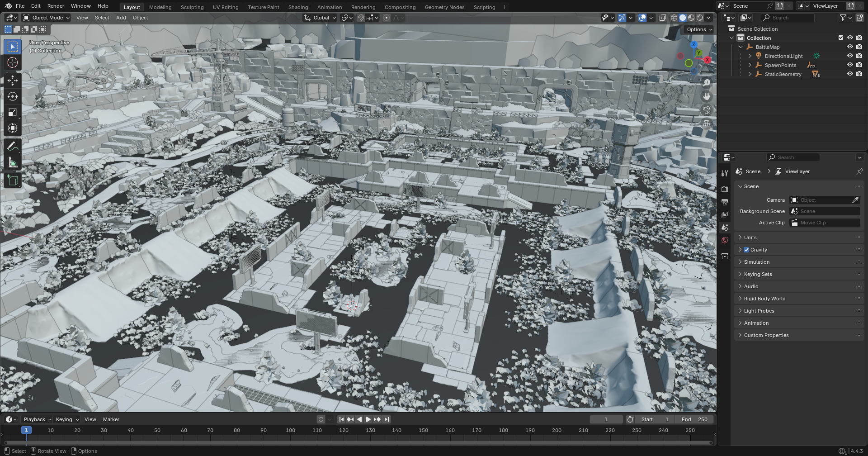Screen dimensions: 868x456
Task: Choose the Add Cube tool
Action: (13, 181)
